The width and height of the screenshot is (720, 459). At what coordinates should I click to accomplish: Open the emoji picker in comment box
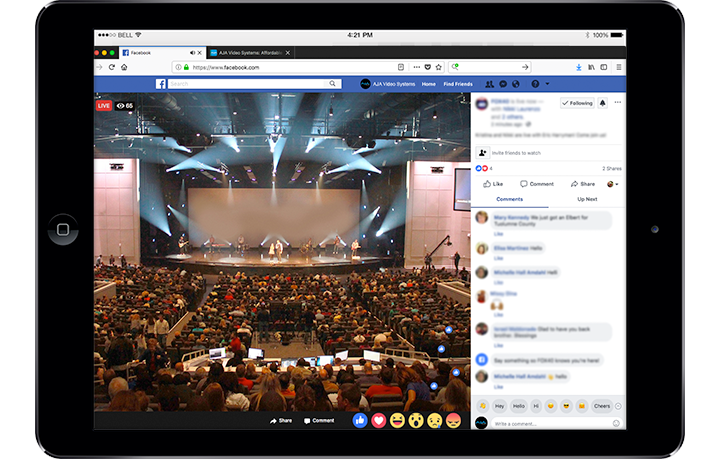pyautogui.click(x=616, y=423)
